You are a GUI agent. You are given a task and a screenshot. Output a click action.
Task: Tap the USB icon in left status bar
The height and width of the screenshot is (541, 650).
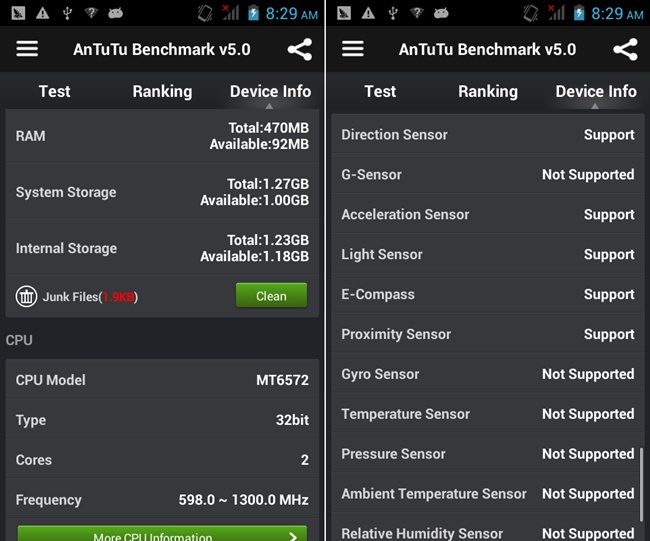[66, 14]
